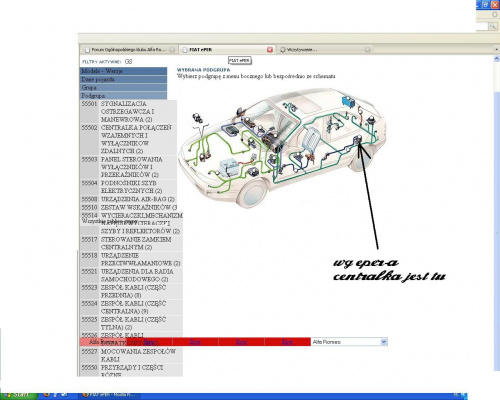Click the scrollbar up arrow of the page
The width and height of the screenshot is (500, 400).
pos(496,59)
